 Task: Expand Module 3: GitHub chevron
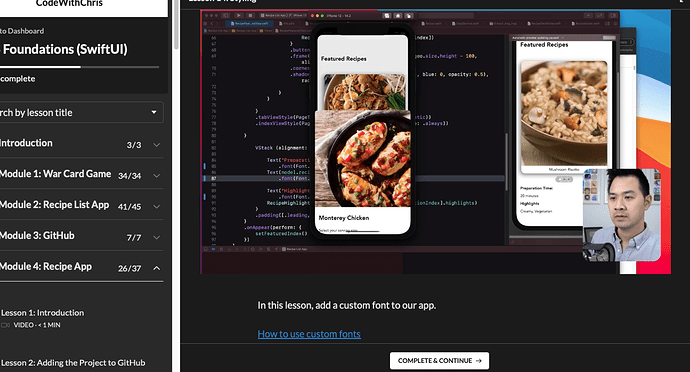pyautogui.click(x=157, y=237)
